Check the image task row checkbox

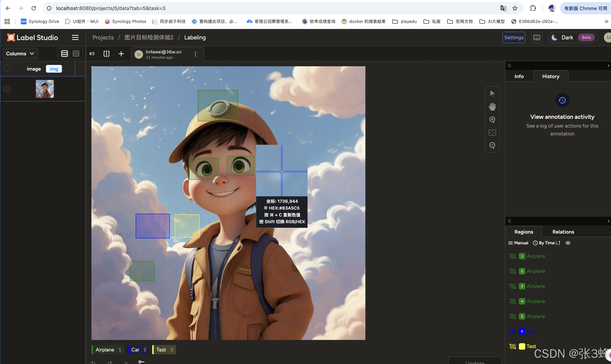pyautogui.click(x=7, y=89)
